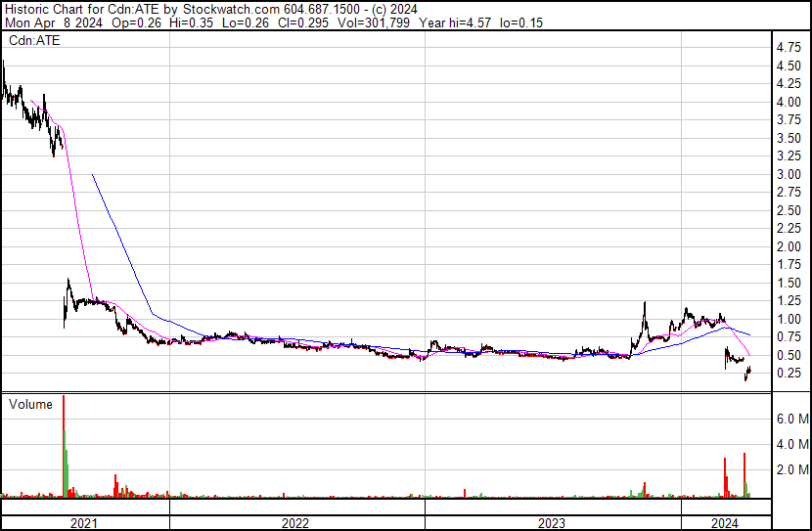Click the 2.00 price axis label
Viewport: 812px width, 531px height.
tap(789, 246)
